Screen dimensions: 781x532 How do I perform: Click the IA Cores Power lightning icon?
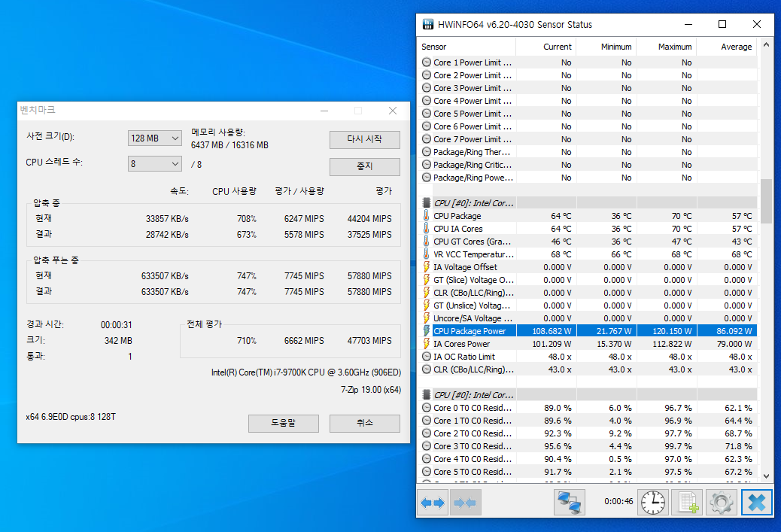427,344
